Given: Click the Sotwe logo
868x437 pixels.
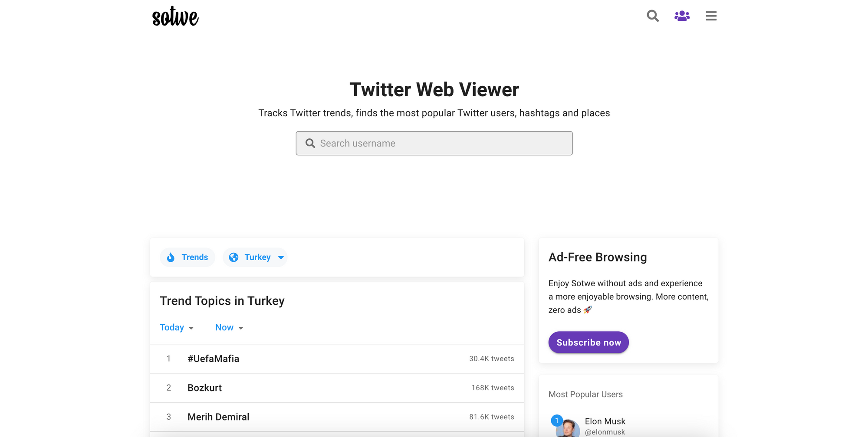Looking at the screenshot, I should pyautogui.click(x=175, y=16).
